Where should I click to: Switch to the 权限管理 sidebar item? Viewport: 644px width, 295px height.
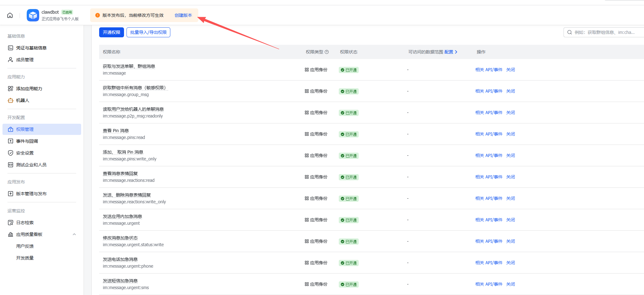tap(25, 129)
